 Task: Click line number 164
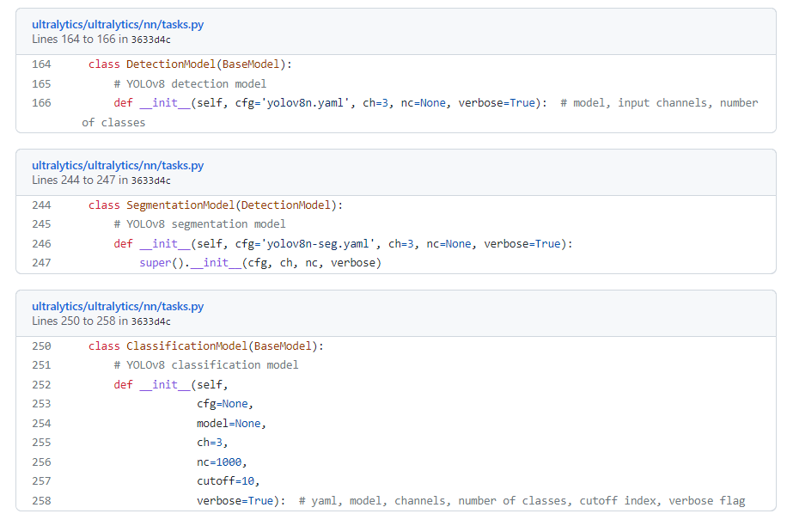tap(41, 64)
